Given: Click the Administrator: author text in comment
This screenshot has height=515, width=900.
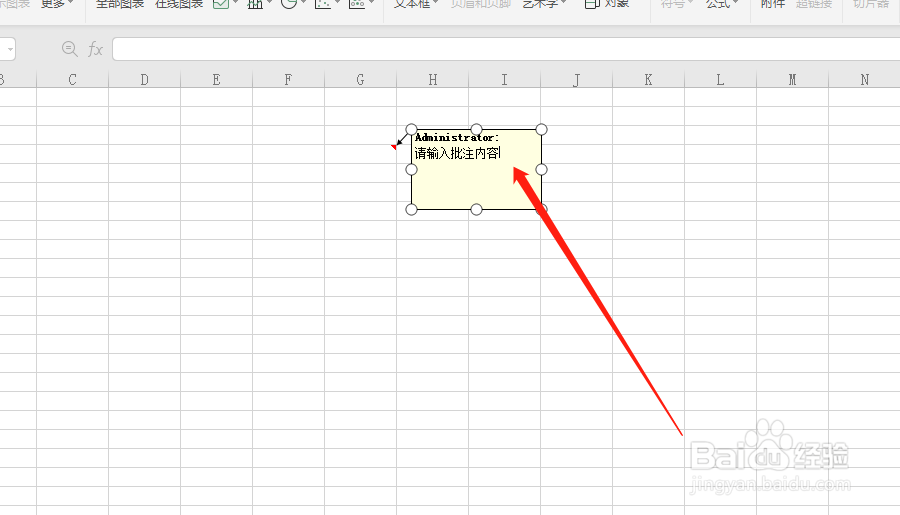Looking at the screenshot, I should [x=457, y=137].
